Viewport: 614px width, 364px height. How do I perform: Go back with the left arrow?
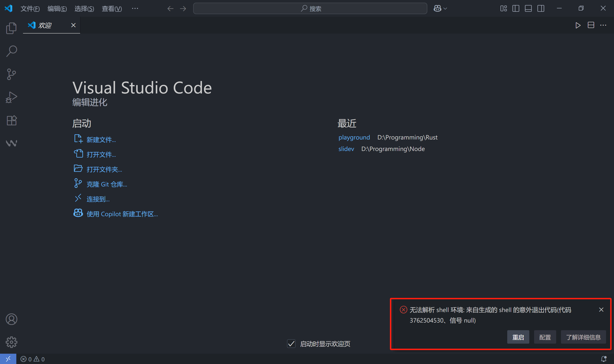point(170,9)
